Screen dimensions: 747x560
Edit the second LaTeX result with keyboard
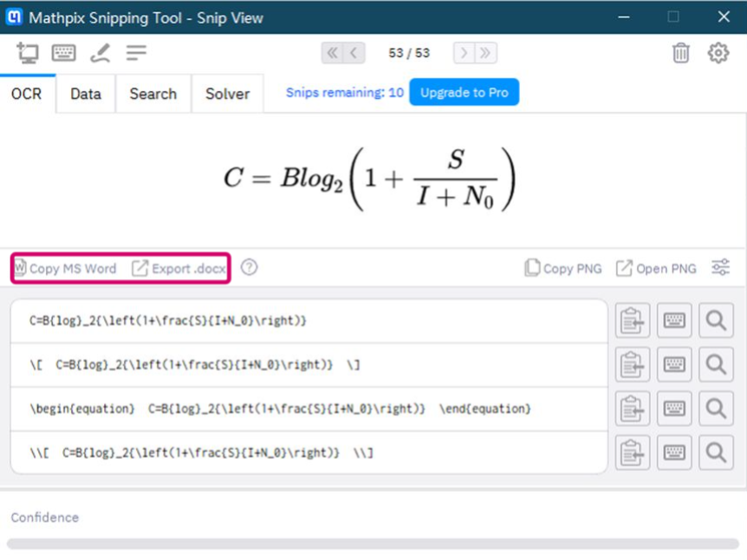(x=674, y=363)
